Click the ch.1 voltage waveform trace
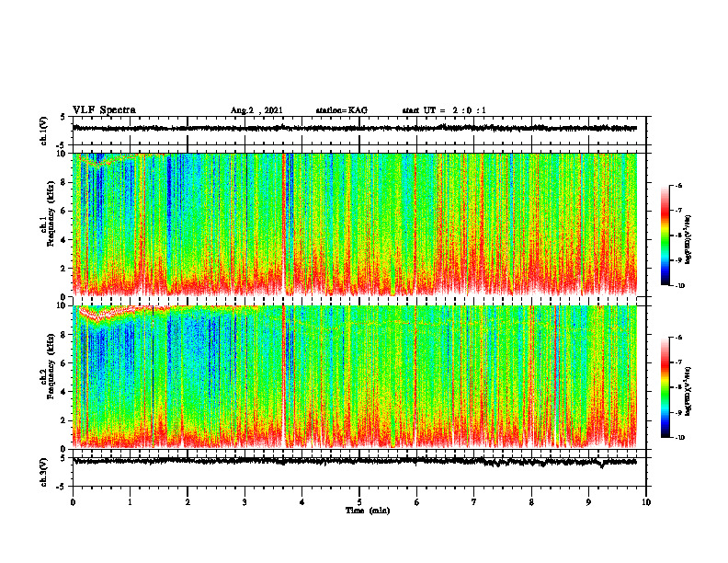This screenshot has width=728, height=563. click(354, 128)
